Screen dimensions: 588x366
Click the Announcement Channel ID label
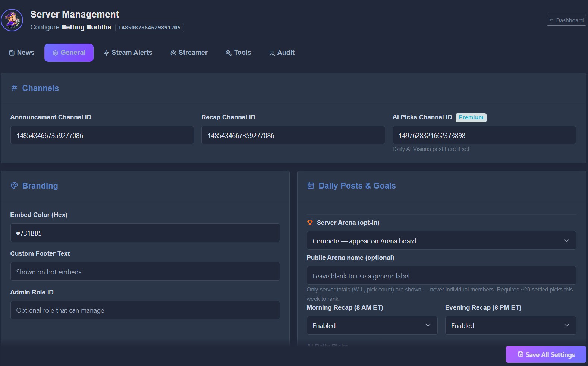[x=51, y=117]
